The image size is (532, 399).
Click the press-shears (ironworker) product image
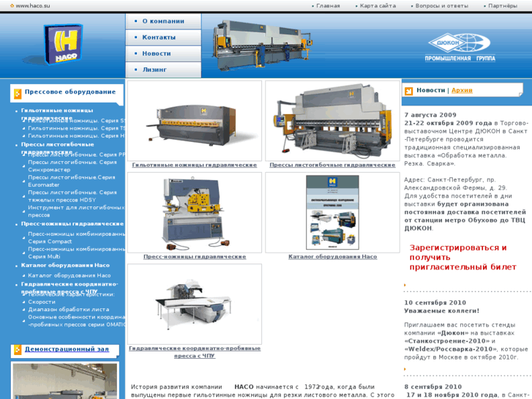point(195,212)
